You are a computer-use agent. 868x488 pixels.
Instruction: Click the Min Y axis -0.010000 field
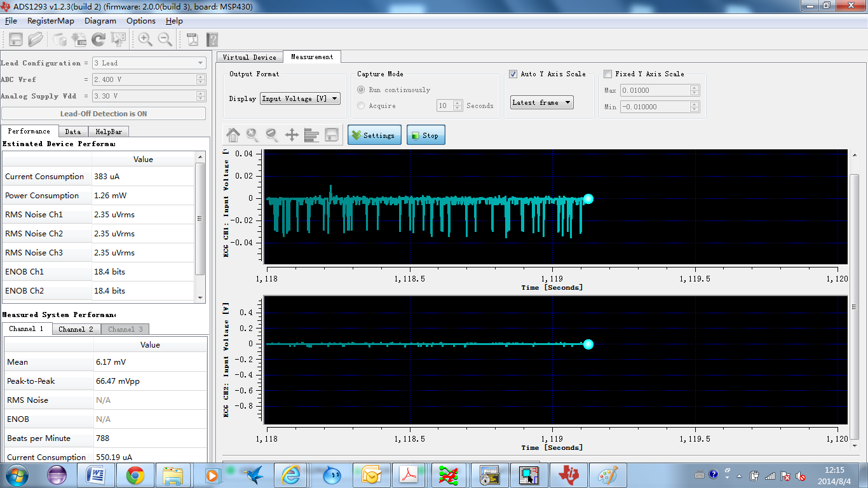[655, 107]
